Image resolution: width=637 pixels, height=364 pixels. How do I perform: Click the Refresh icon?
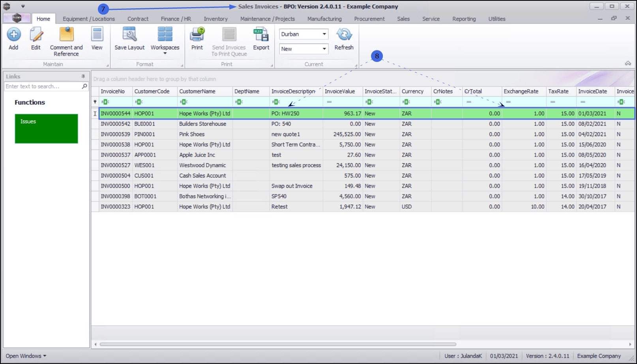pyautogui.click(x=344, y=35)
